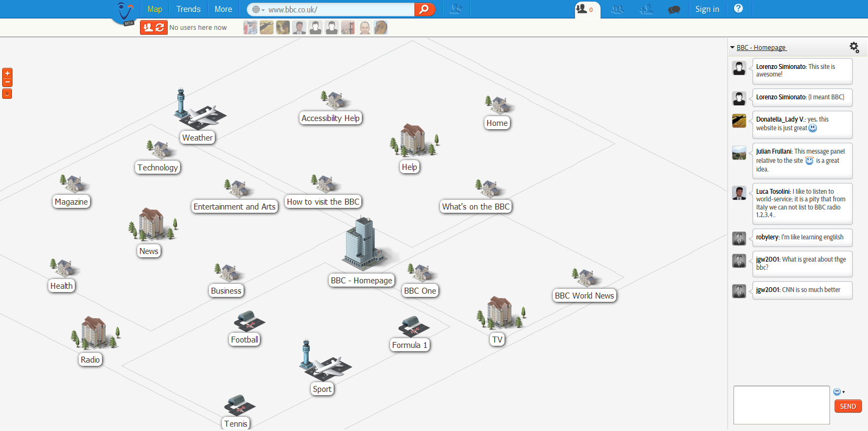
Task: Click the orange search magnifier button
Action: pyautogui.click(x=425, y=9)
